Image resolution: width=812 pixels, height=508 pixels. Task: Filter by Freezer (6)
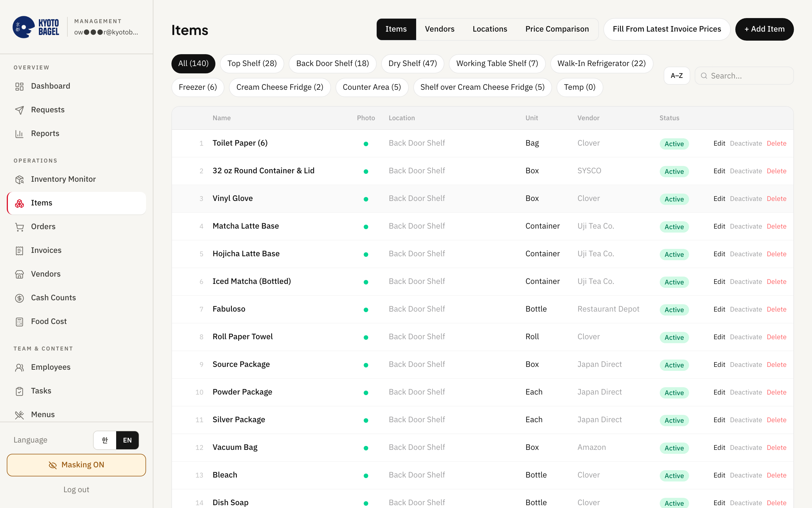coord(198,87)
